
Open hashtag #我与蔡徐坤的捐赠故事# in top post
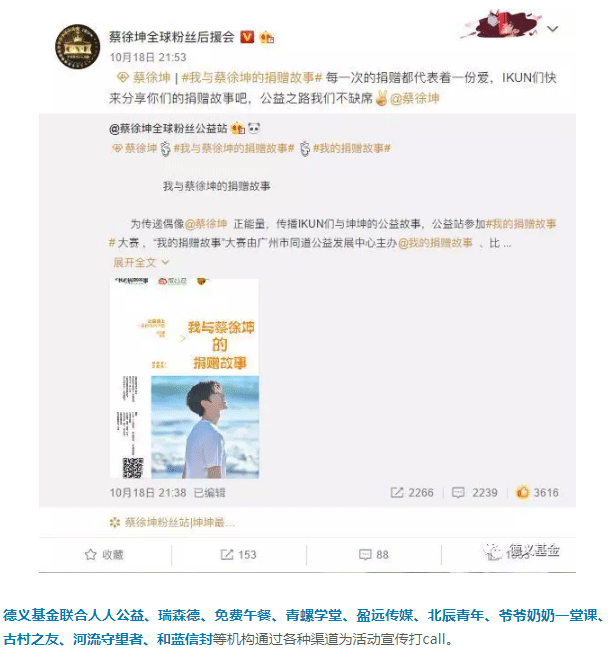pyautogui.click(x=252, y=78)
